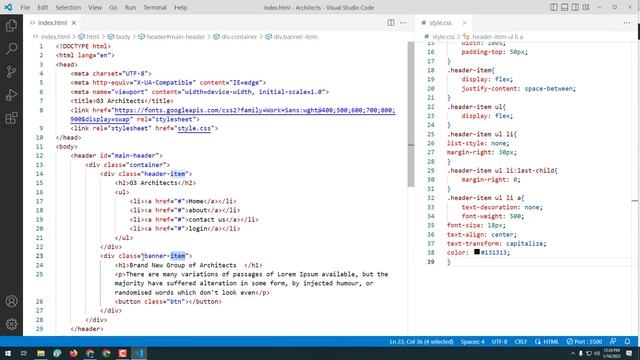Switch to VS Code taskbar icon
640x360 pixels.
pos(139,353)
